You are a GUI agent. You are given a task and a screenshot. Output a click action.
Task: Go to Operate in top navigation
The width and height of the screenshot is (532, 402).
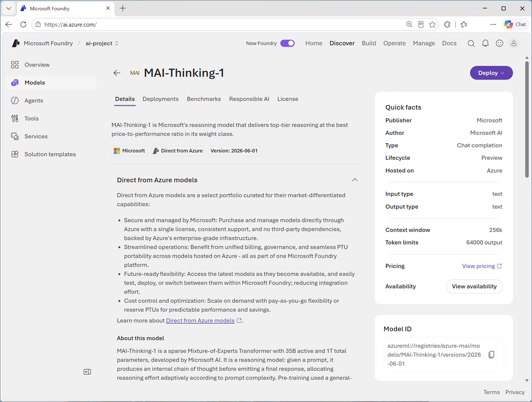395,43
